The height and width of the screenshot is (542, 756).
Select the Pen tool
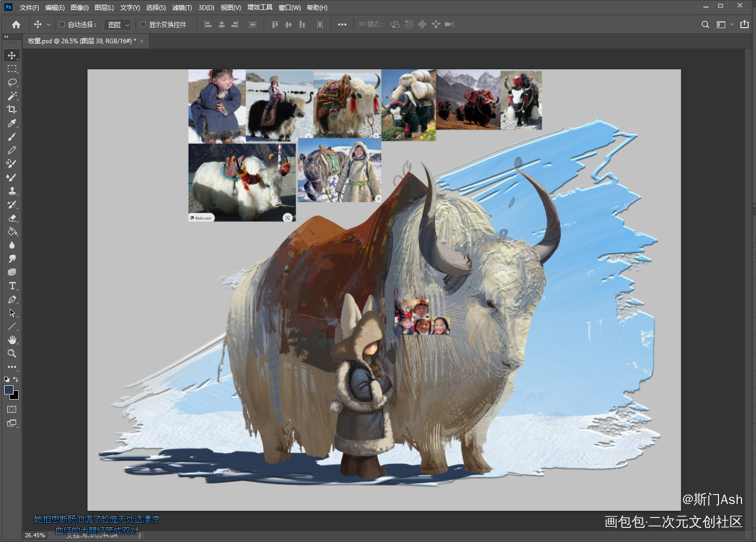point(12,299)
